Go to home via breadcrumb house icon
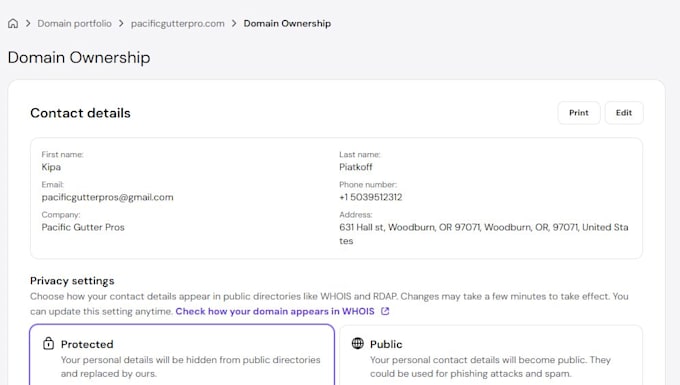Screen dimensions: 680x385 pyautogui.click(x=13, y=23)
